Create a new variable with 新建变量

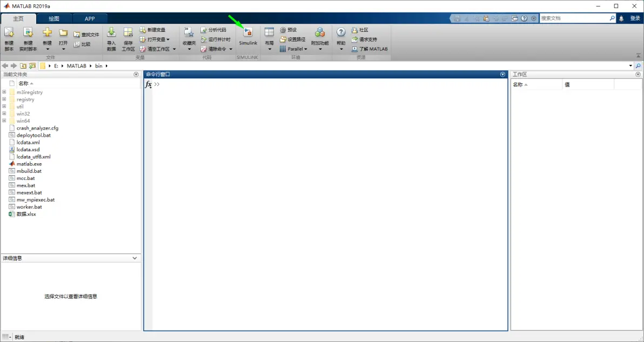pos(153,30)
